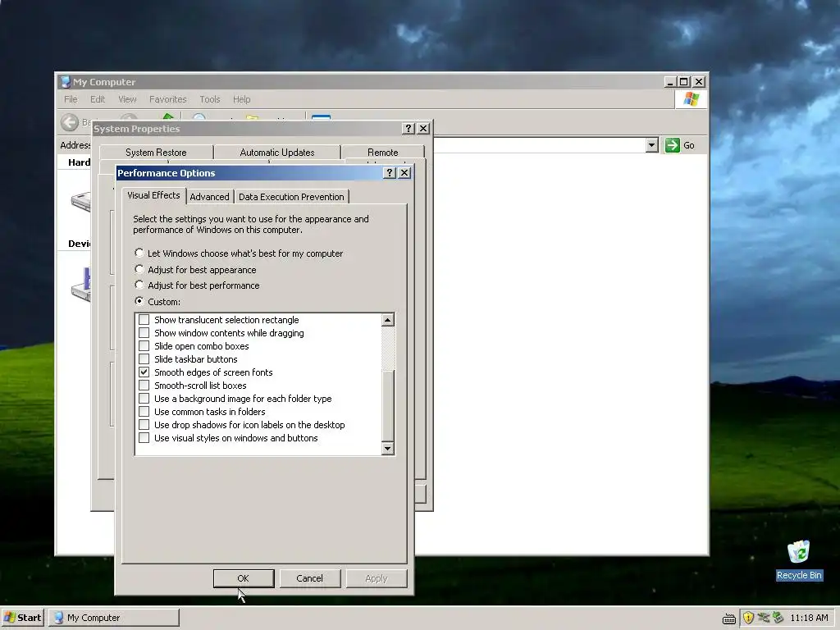Select Adjust for best appearance
Viewport: 840px width, 630px height.
click(139, 269)
